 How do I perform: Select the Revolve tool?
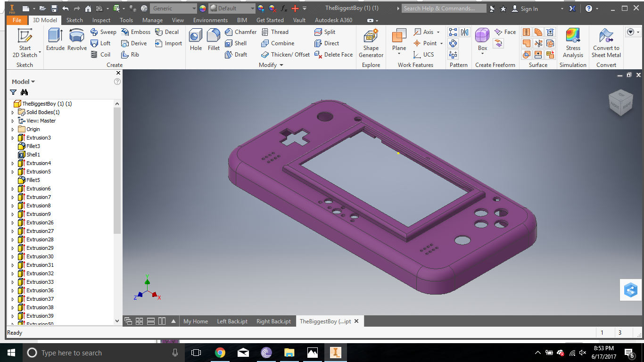pyautogui.click(x=77, y=40)
